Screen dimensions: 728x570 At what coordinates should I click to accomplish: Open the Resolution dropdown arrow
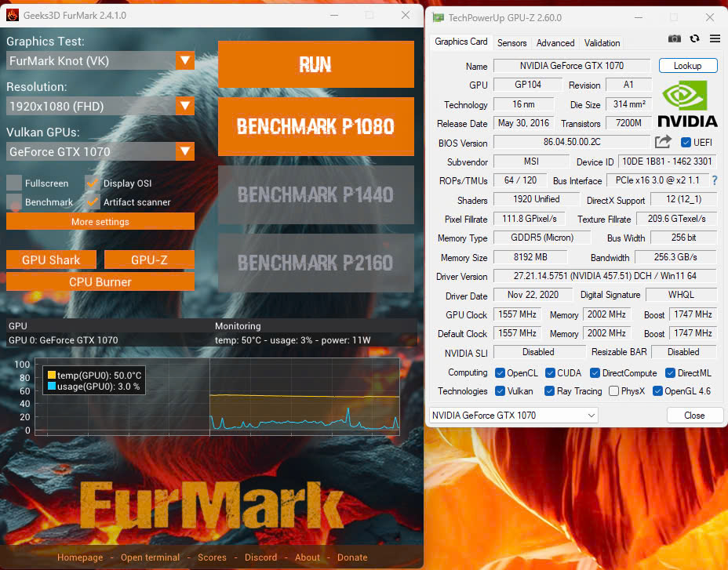click(x=184, y=106)
